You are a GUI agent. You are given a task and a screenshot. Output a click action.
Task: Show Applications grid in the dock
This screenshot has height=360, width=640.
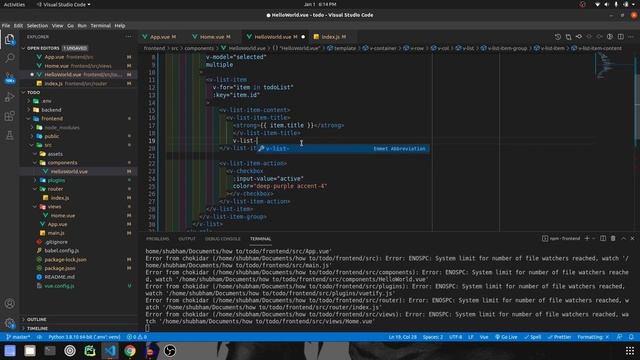[x=630, y=351]
